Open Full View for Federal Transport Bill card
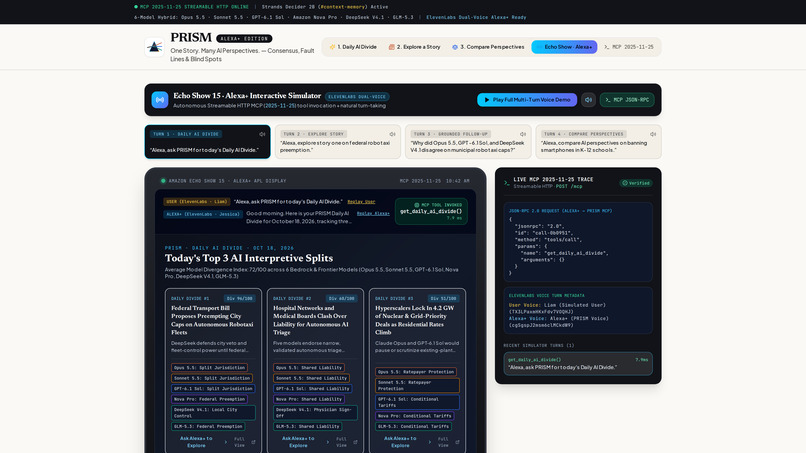The width and height of the screenshot is (806, 453). (x=244, y=442)
